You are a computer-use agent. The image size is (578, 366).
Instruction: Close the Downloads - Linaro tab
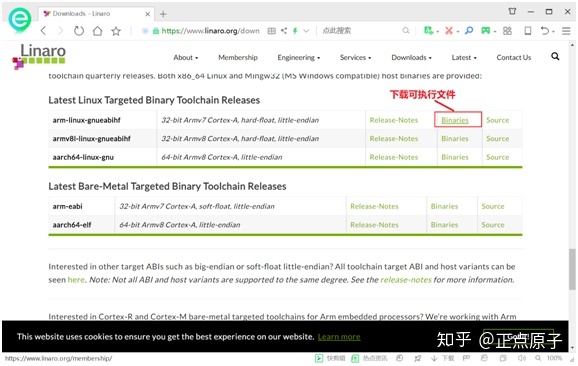(147, 14)
